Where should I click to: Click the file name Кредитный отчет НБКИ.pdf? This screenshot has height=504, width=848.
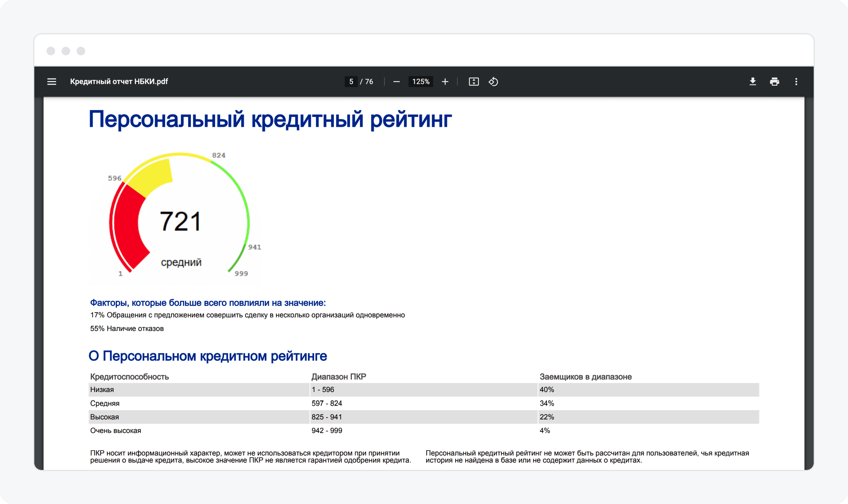pos(119,82)
